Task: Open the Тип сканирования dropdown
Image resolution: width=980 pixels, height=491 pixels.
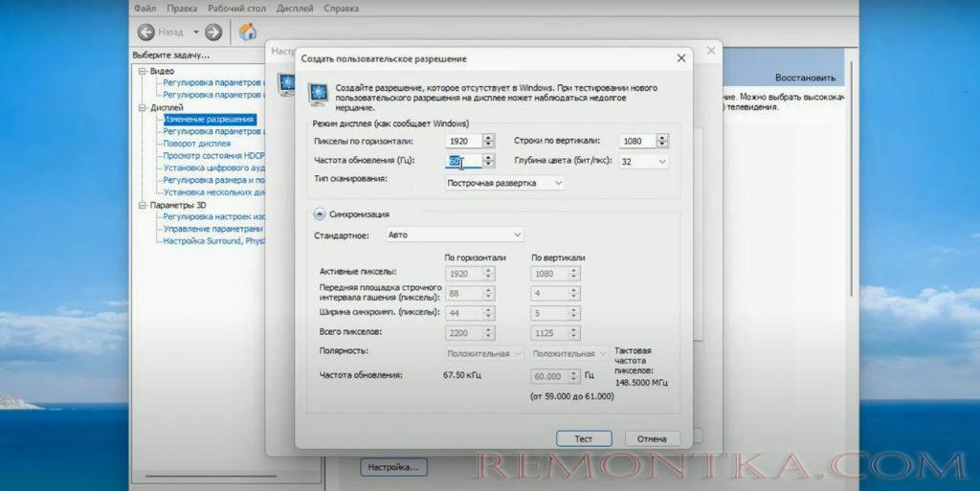Action: point(505,183)
